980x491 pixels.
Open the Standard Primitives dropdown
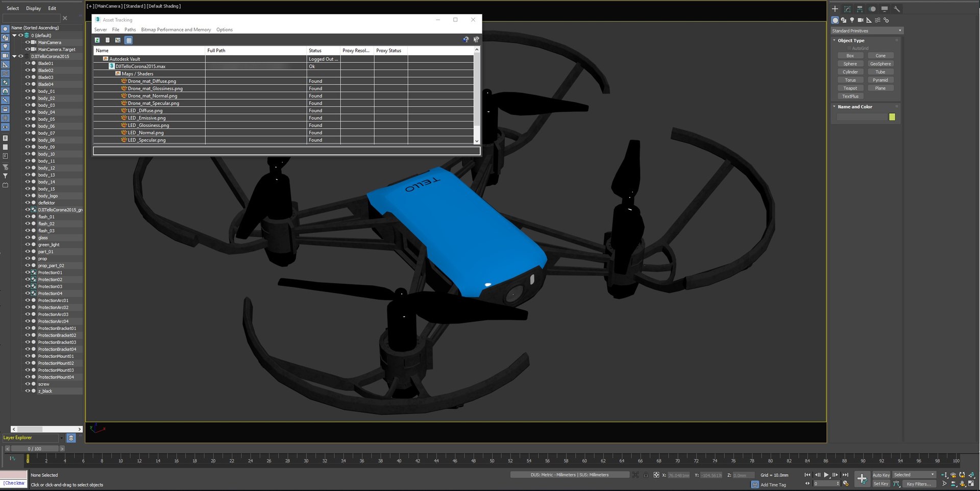[867, 31]
